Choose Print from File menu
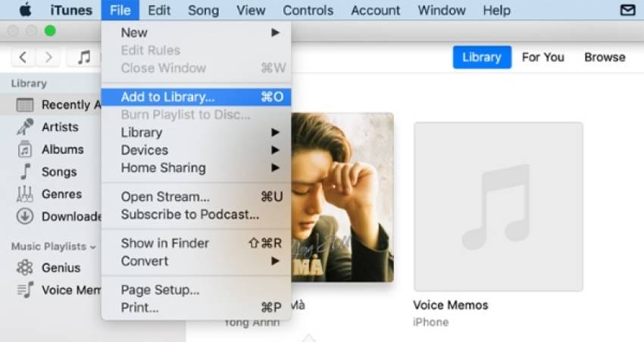Image resolution: width=644 pixels, height=342 pixels. [196, 307]
